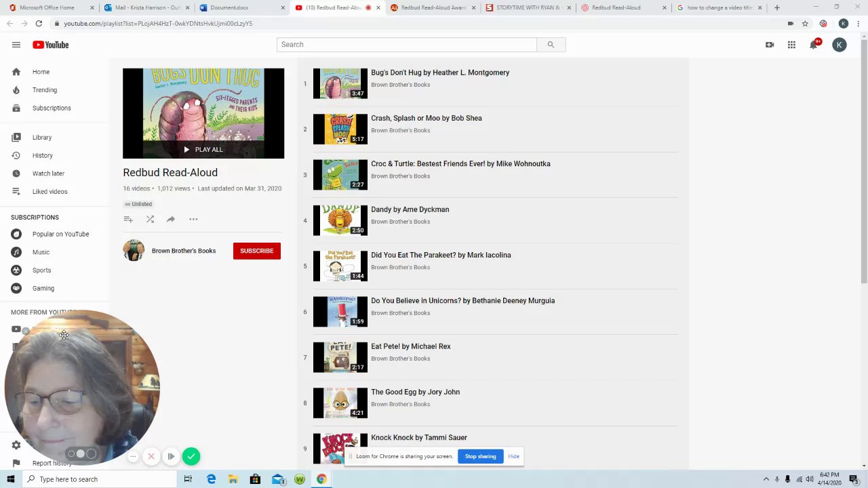Screen dimensions: 868x488
Task: Open the create video camera icon
Action: [x=770, y=45]
